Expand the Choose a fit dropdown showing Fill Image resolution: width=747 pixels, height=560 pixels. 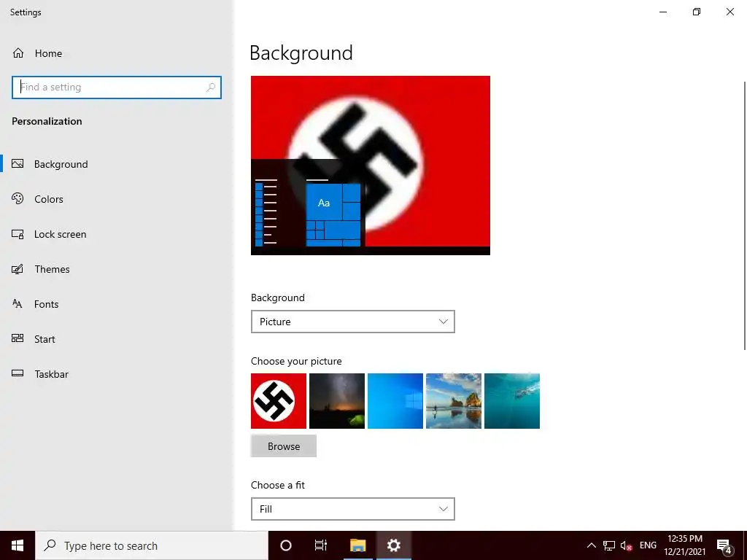coord(352,509)
